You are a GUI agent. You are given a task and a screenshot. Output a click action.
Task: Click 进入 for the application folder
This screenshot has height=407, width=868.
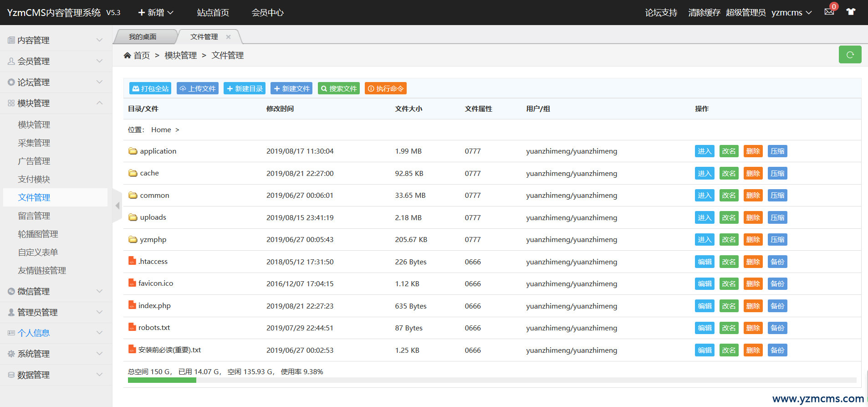705,151
